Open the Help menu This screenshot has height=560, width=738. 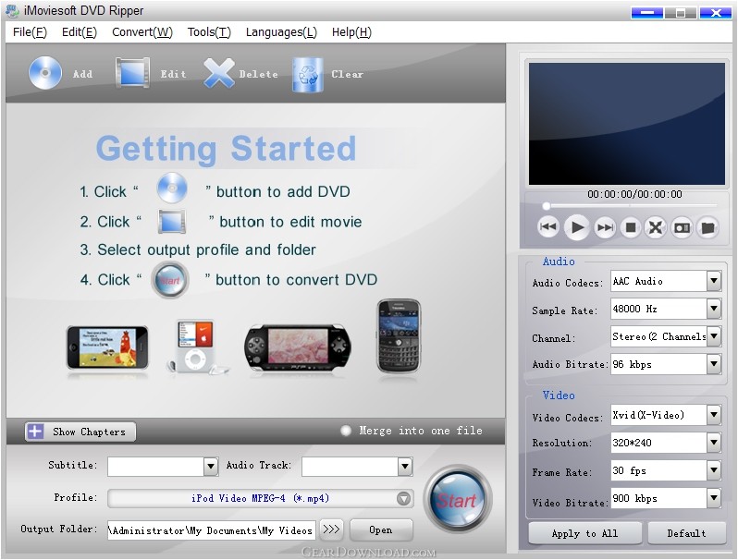[x=351, y=32]
